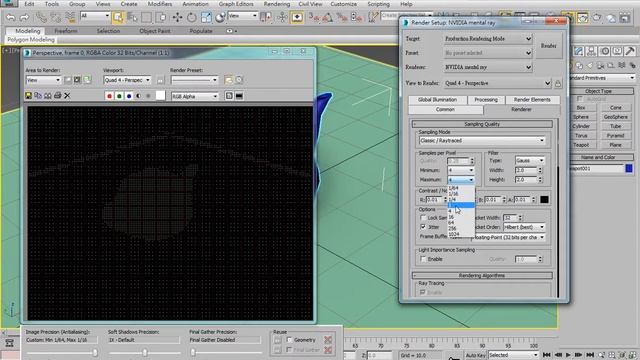Open the Minimum samples dropdown

tap(461, 170)
